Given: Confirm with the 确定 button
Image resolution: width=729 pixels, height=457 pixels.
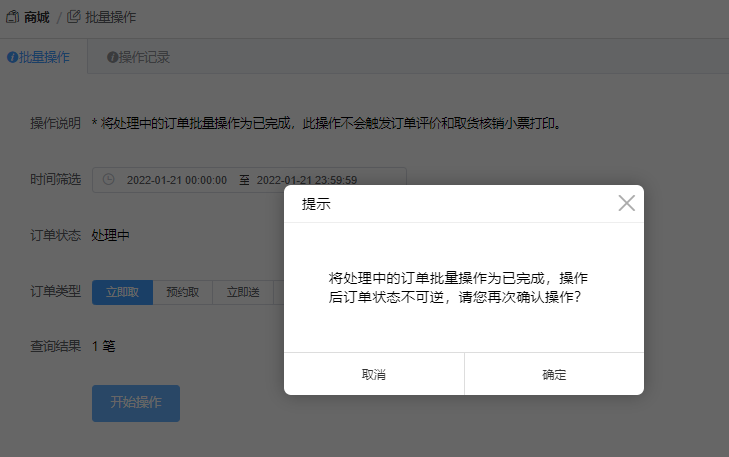Looking at the screenshot, I should coord(554,374).
